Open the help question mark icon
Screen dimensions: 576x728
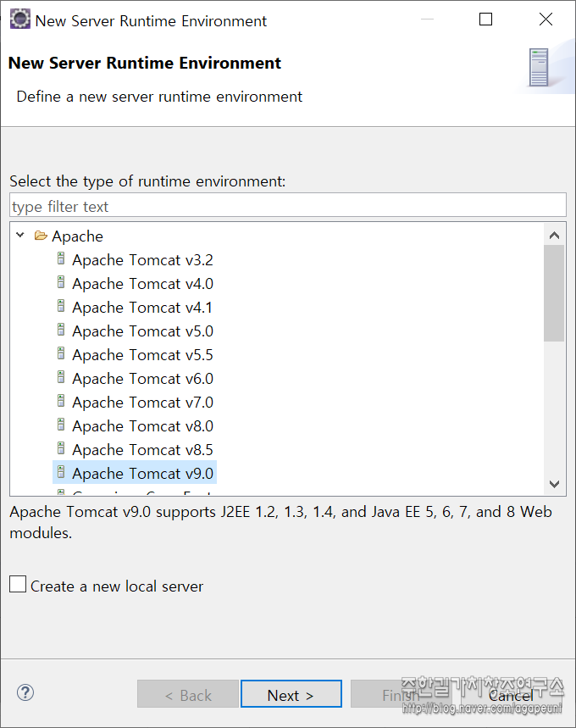25,692
